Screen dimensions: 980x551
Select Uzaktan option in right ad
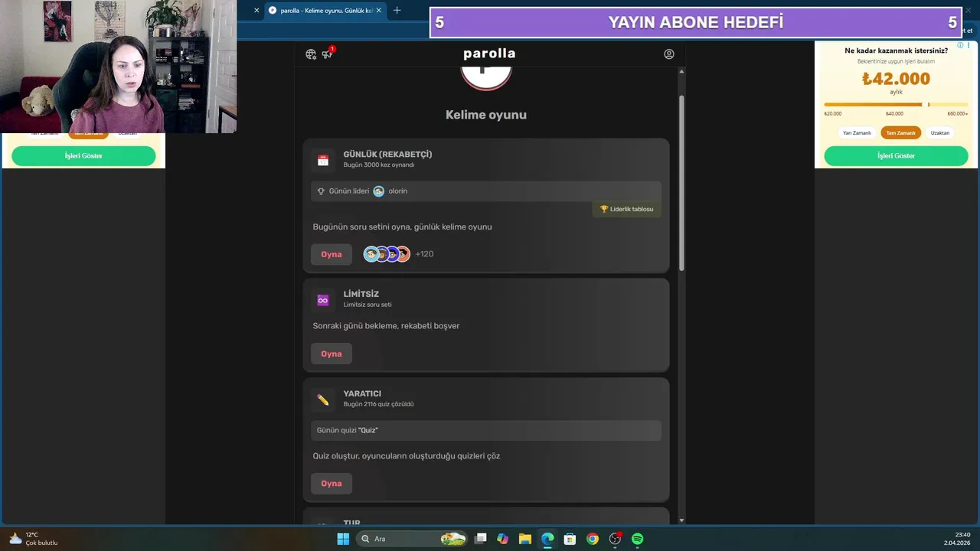click(939, 132)
